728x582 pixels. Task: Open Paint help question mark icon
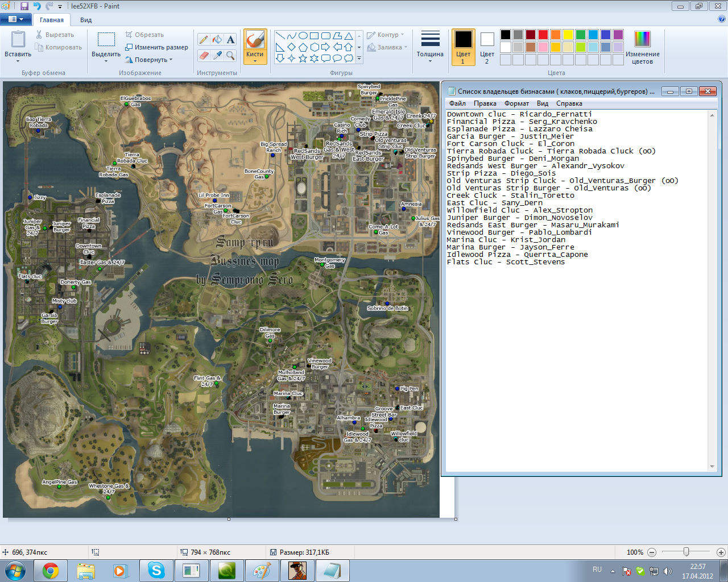click(x=722, y=19)
